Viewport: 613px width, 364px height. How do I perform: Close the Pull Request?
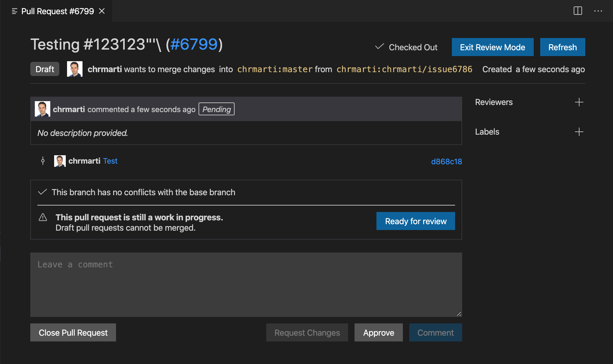pos(73,332)
